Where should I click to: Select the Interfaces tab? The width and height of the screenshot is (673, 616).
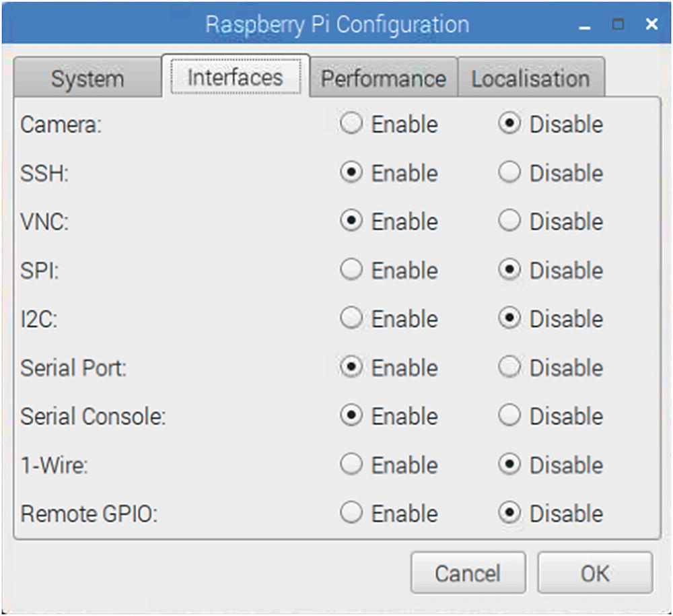[235, 77]
